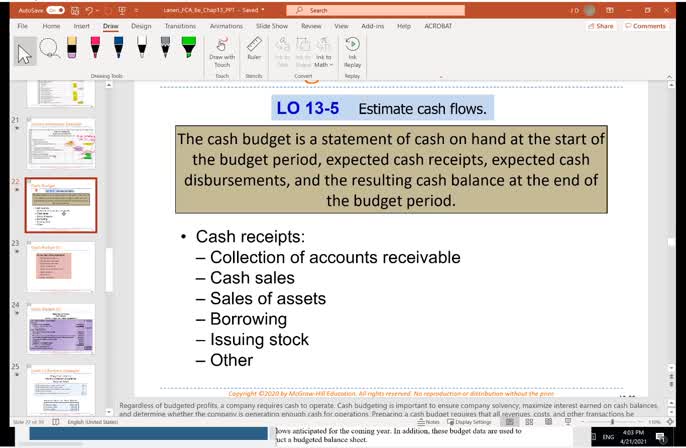Click into the Search box
This screenshot has width=686, height=448.
pyautogui.click(x=375, y=10)
